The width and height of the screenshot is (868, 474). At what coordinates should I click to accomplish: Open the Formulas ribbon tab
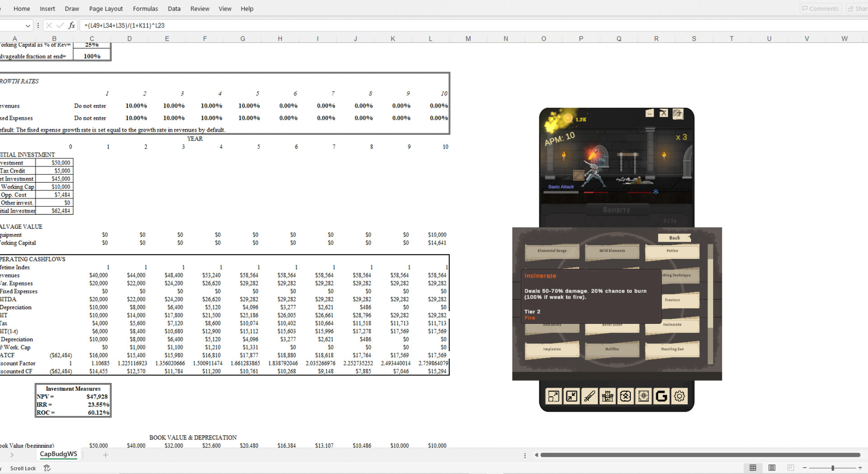tap(145, 9)
